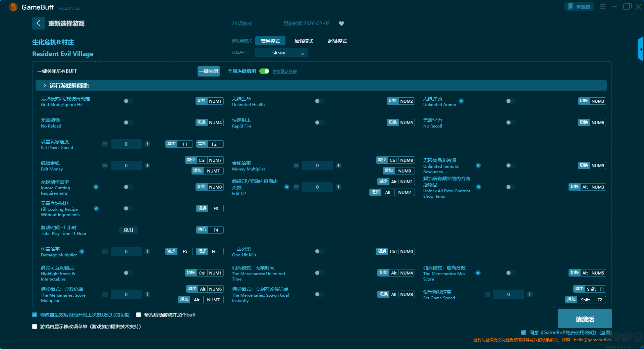Click the star icon beside Edit CP

pos(287,187)
